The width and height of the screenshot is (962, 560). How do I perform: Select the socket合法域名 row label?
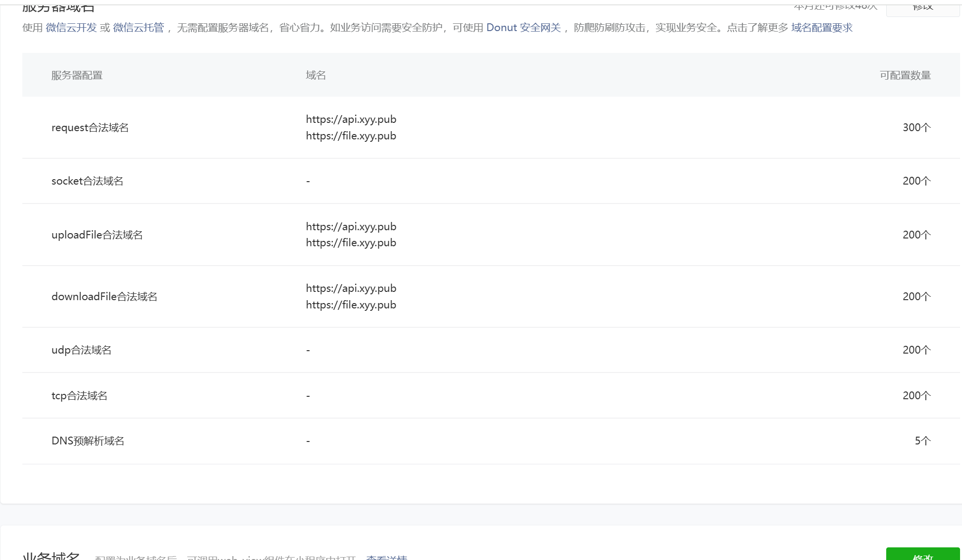[87, 181]
